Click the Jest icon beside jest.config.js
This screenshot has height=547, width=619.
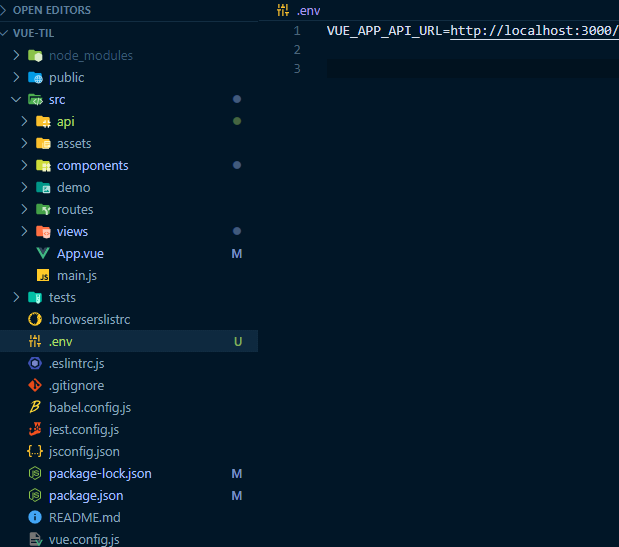(35, 429)
